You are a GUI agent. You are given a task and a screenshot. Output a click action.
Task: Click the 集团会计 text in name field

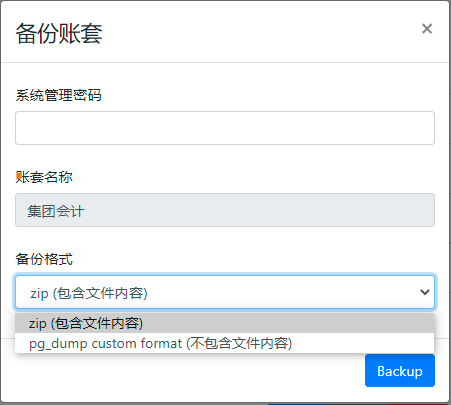(x=56, y=211)
